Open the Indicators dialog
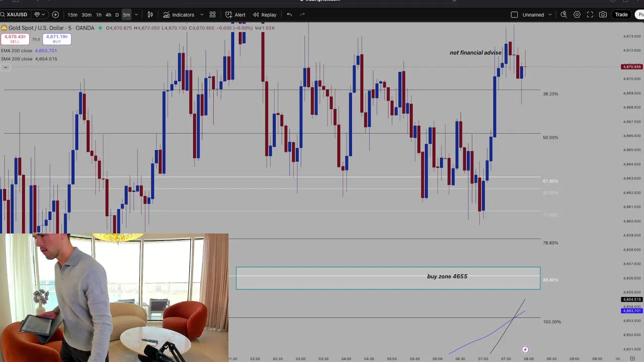Image resolution: width=644 pixels, height=362 pixels. coord(179,15)
